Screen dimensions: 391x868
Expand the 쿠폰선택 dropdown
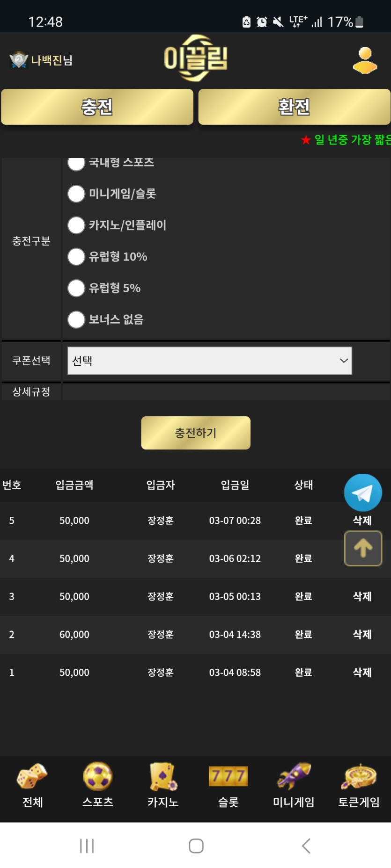click(210, 361)
